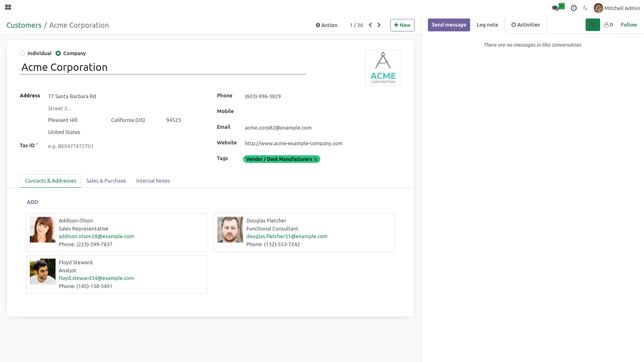Select the Company radio button

tap(58, 53)
